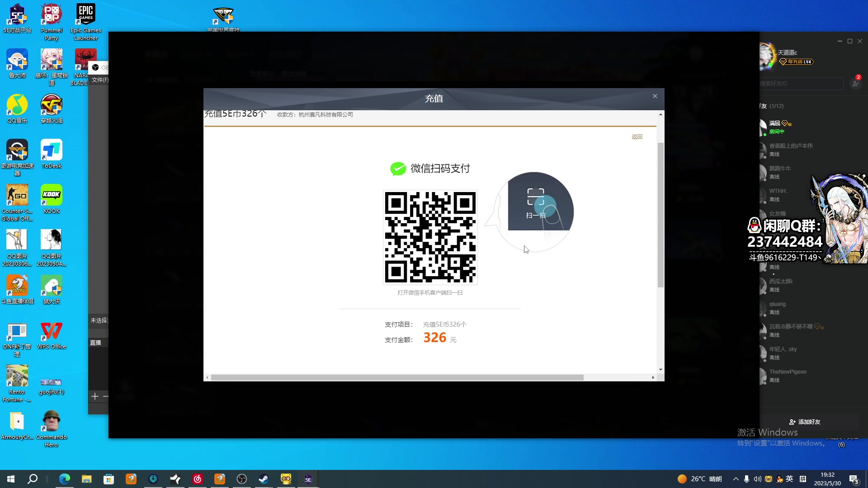Open 崩坏：星穹铁道 desktop icon
The width and height of the screenshot is (868, 488).
point(52,67)
